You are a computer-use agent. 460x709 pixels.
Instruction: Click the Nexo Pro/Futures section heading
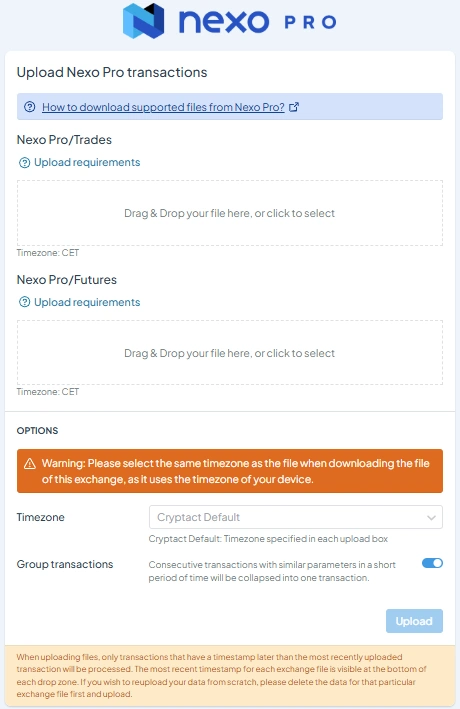66,280
